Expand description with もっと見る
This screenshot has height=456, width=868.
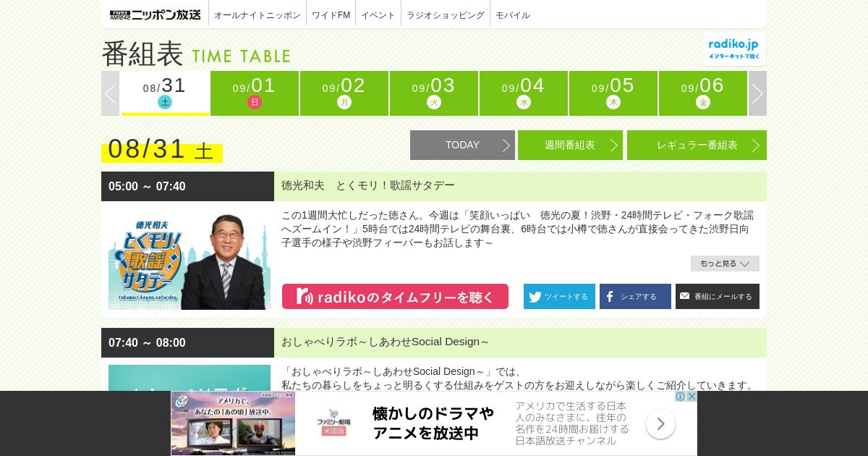[725, 263]
